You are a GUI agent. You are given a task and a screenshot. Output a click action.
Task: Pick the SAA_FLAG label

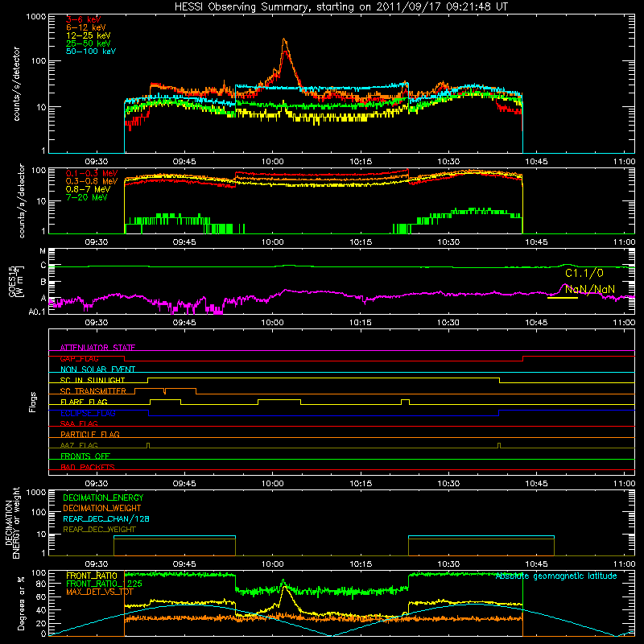[79, 423]
